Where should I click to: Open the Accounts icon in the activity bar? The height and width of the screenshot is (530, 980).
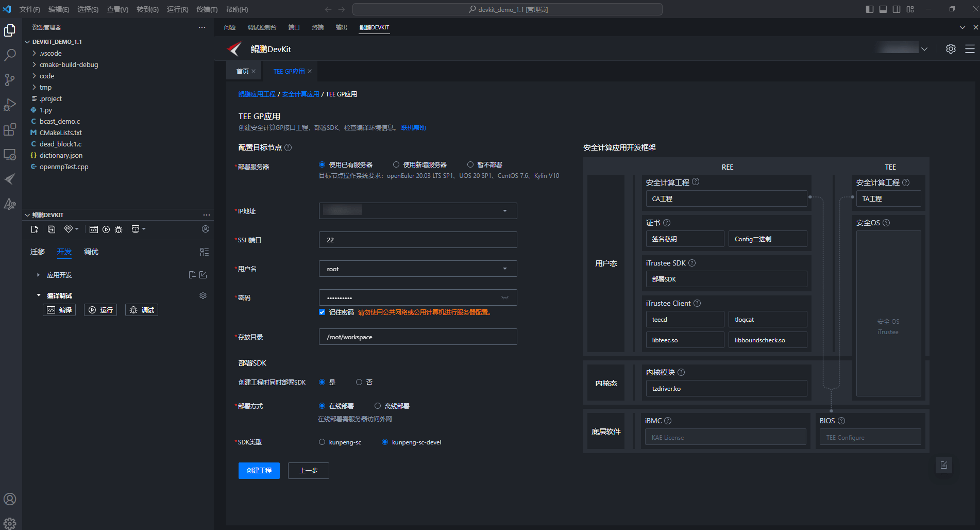pyautogui.click(x=10, y=499)
